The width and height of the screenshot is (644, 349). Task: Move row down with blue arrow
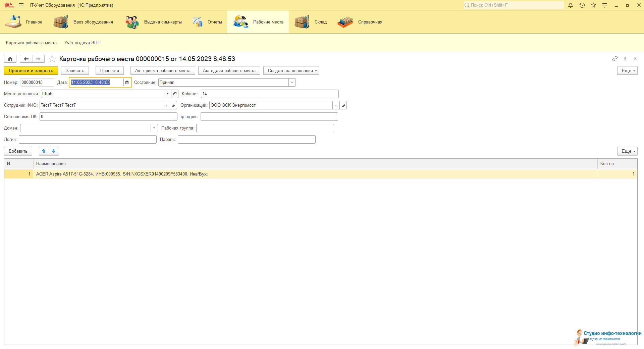click(54, 151)
